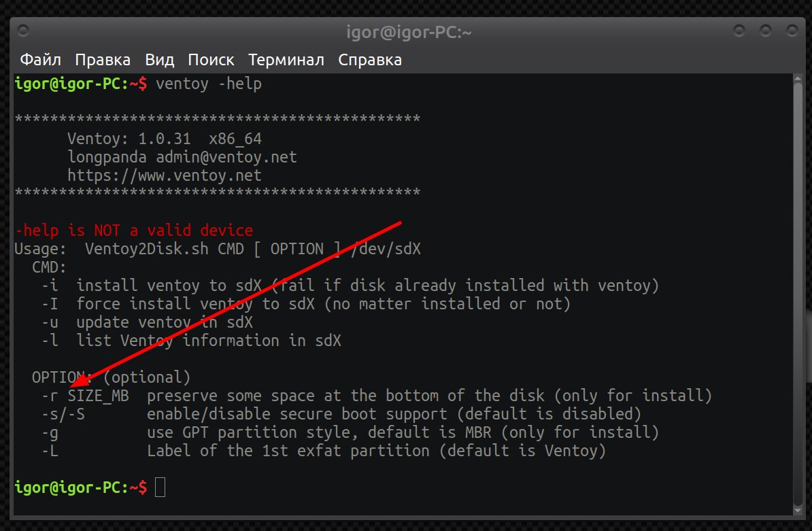This screenshot has width=812, height=531.
Task: Minimize the terminal window
Action: pos(739,31)
